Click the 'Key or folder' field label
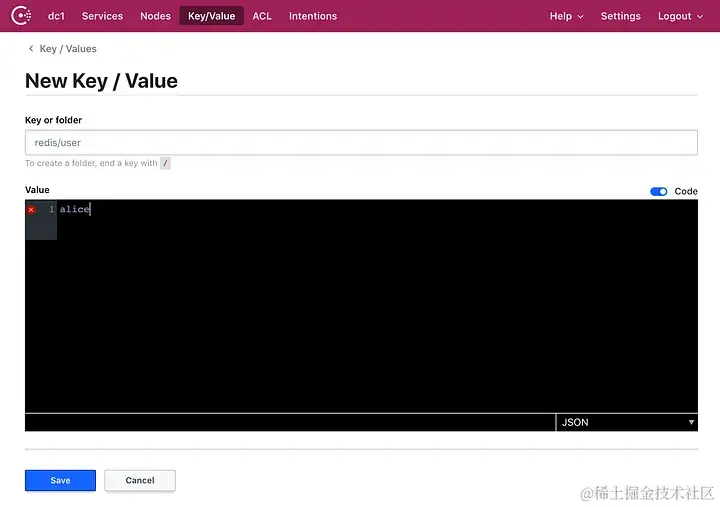 tap(53, 120)
